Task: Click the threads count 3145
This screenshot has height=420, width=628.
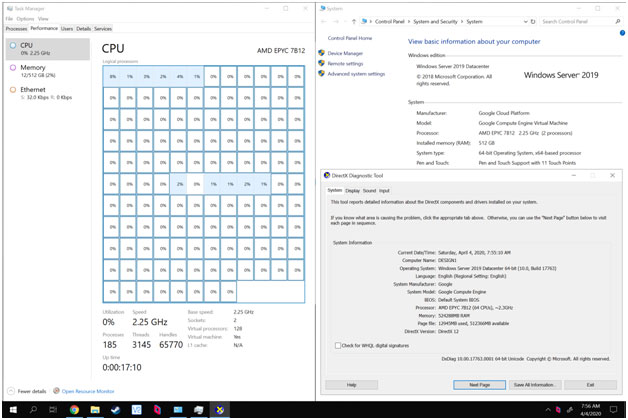Action: click(141, 345)
